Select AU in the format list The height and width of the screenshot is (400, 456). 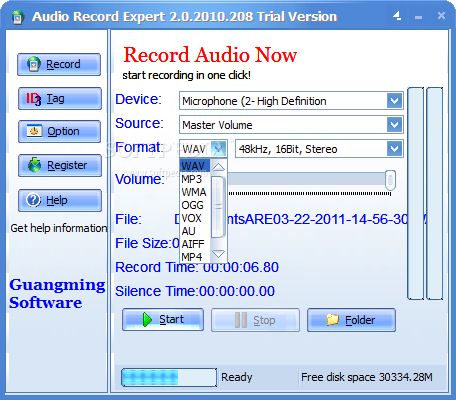195,231
